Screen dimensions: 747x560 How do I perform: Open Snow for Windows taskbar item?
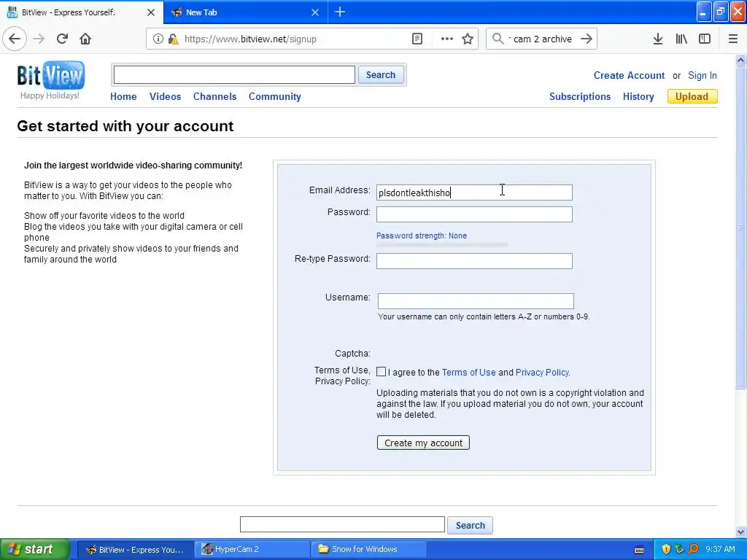[369, 549]
